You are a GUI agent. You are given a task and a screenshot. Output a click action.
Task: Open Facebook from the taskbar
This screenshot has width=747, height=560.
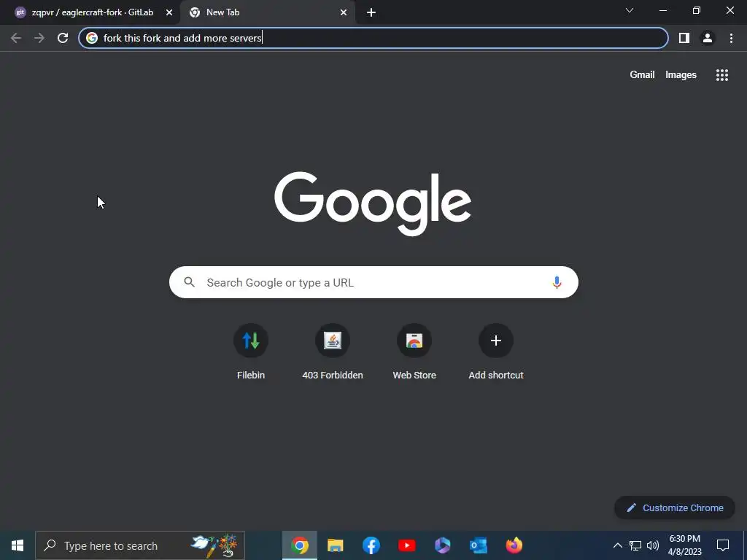click(x=371, y=545)
